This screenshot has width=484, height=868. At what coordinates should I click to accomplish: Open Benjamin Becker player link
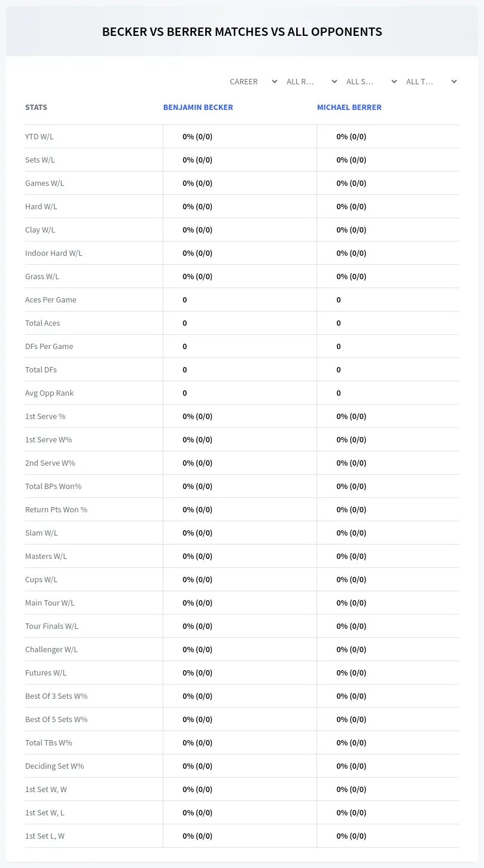tap(198, 108)
